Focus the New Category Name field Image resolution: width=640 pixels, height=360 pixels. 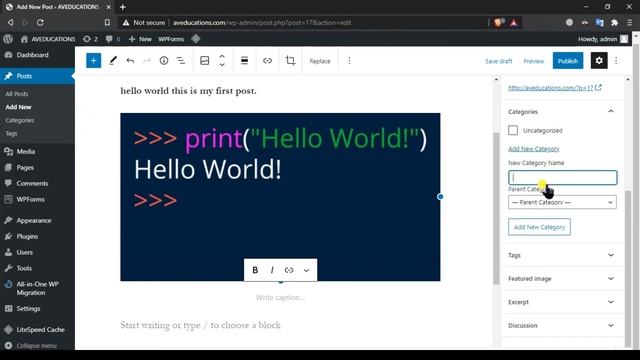(562, 178)
